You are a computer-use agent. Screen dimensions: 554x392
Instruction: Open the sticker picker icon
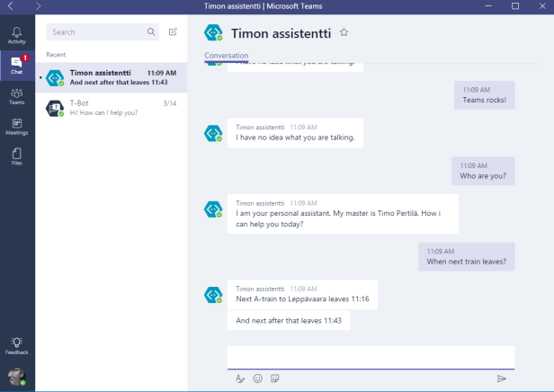click(275, 379)
